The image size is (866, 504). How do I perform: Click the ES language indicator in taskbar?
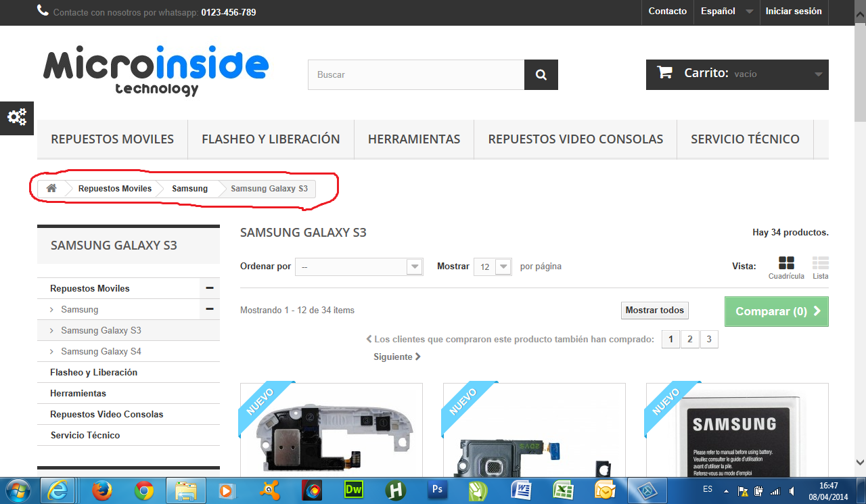(708, 489)
